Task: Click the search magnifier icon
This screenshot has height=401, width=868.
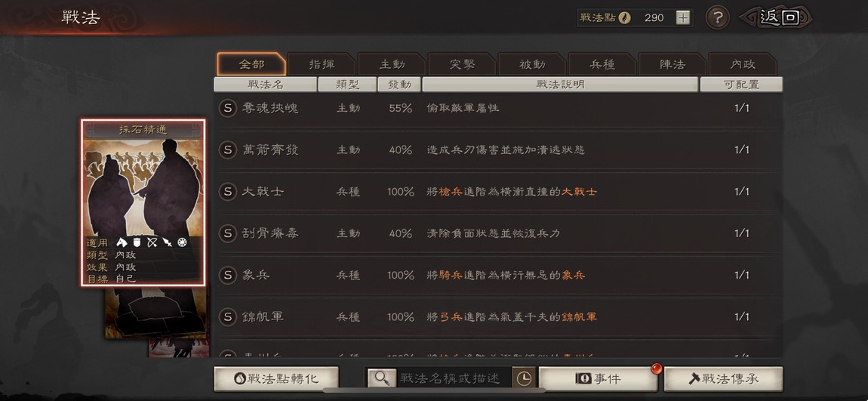Action: 381,378
